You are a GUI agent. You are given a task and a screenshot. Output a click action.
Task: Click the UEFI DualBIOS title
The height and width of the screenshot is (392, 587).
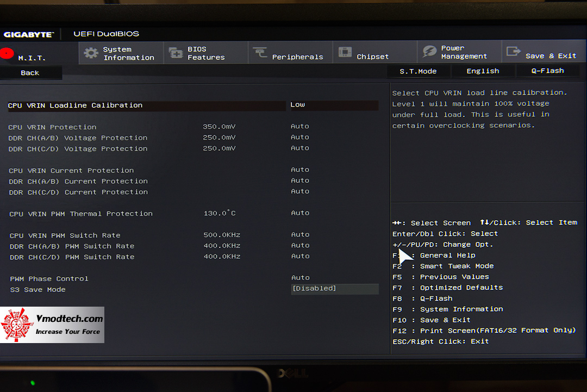pyautogui.click(x=107, y=34)
